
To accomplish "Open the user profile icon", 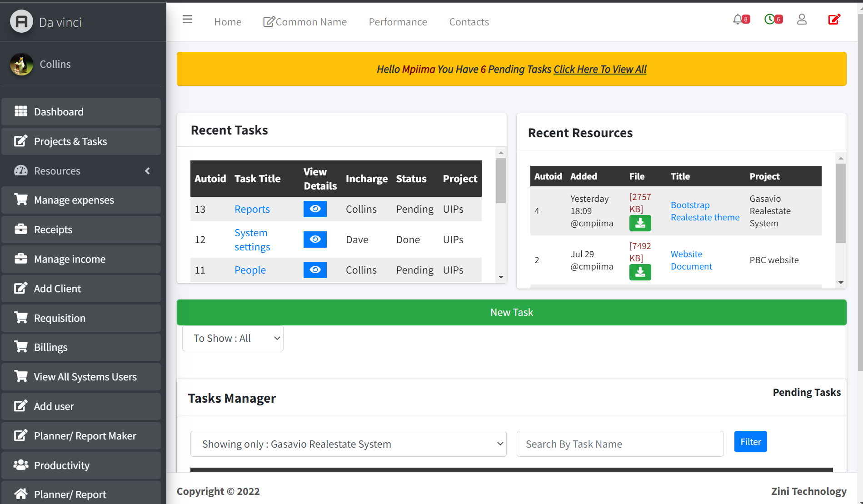I will pos(802,20).
